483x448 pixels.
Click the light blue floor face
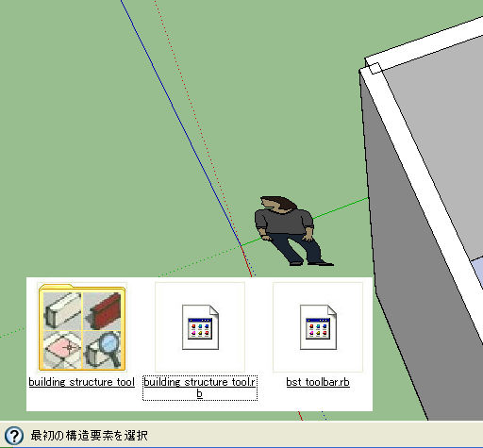[x=477, y=271]
